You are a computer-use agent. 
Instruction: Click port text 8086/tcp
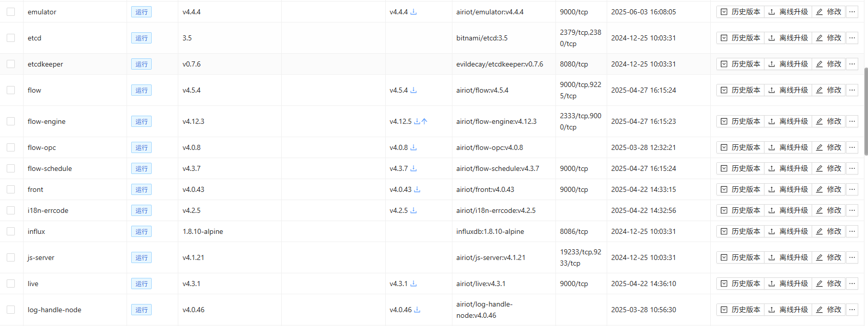574,231
